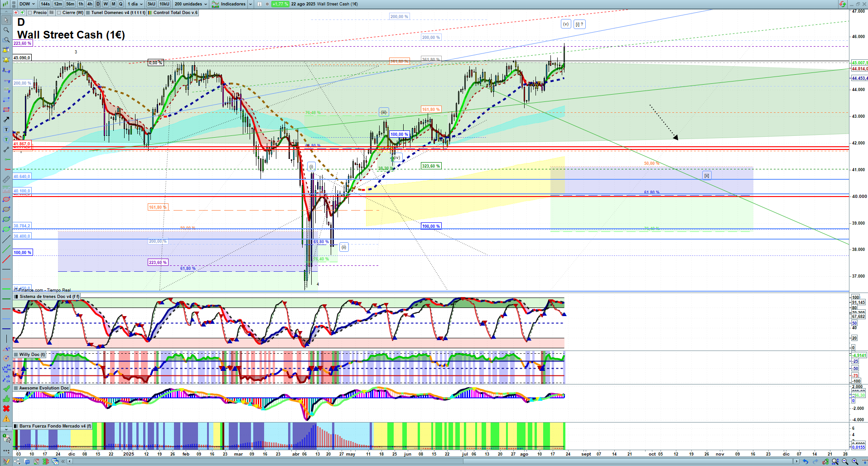Switch to Q quarterly timeframe
The height and width of the screenshot is (466, 868).
coord(121,4)
